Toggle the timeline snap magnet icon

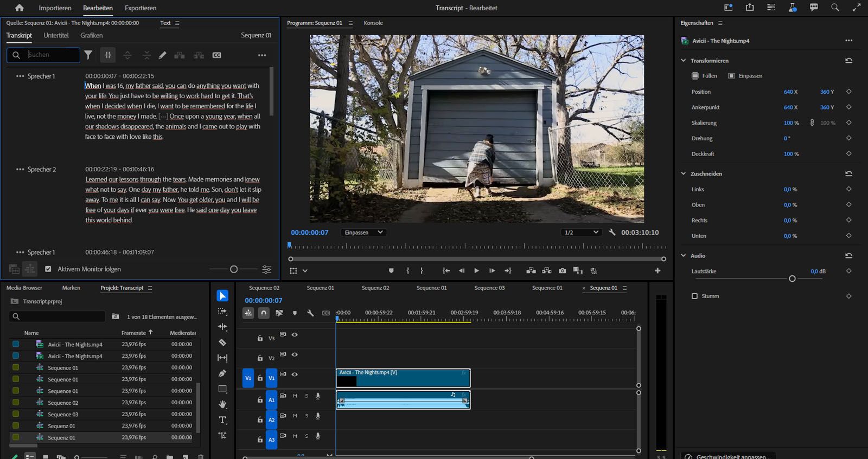point(263,313)
